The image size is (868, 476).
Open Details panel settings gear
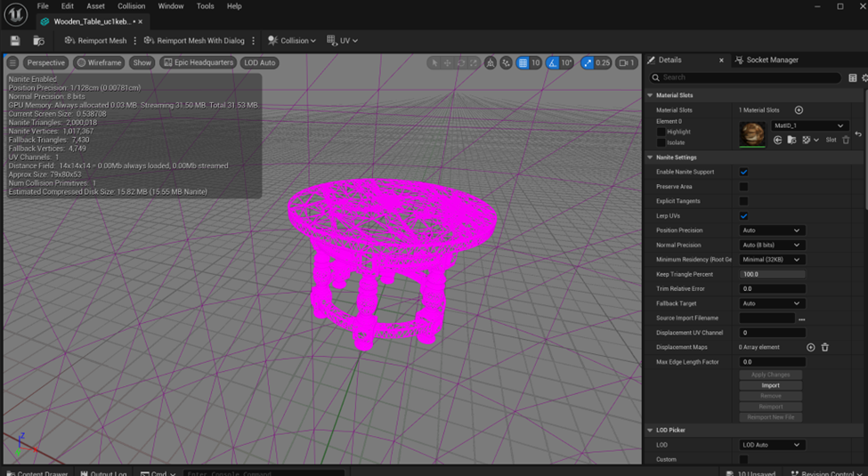(x=864, y=78)
